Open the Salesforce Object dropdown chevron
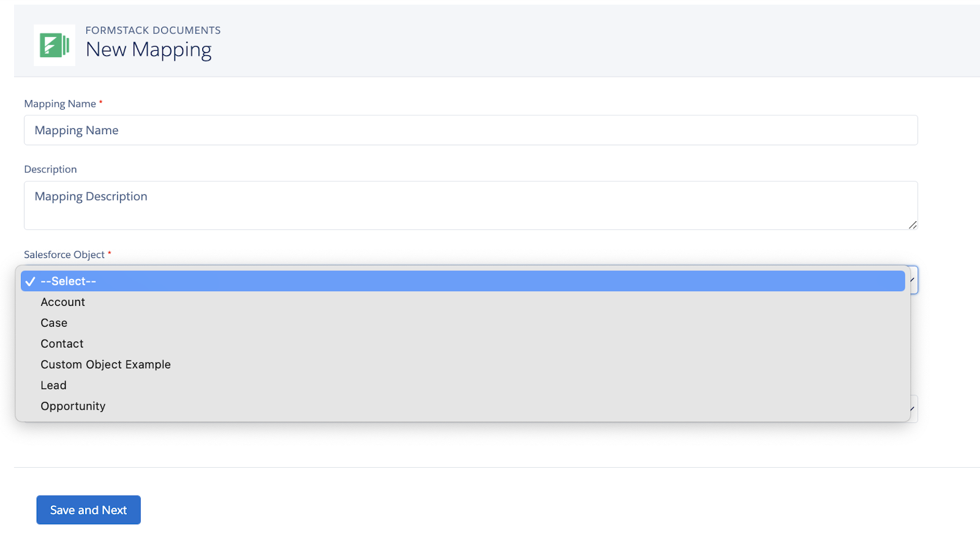This screenshot has height=537, width=980. tap(911, 280)
